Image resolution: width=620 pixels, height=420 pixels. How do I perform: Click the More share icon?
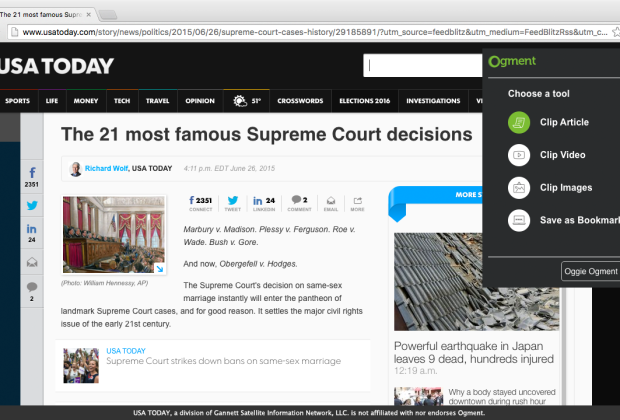(357, 203)
